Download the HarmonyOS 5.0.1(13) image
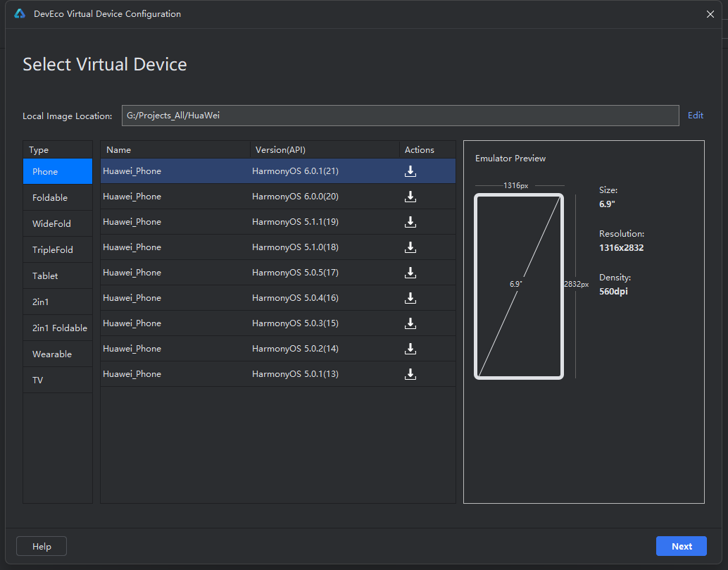Image resolution: width=728 pixels, height=570 pixels. click(410, 374)
